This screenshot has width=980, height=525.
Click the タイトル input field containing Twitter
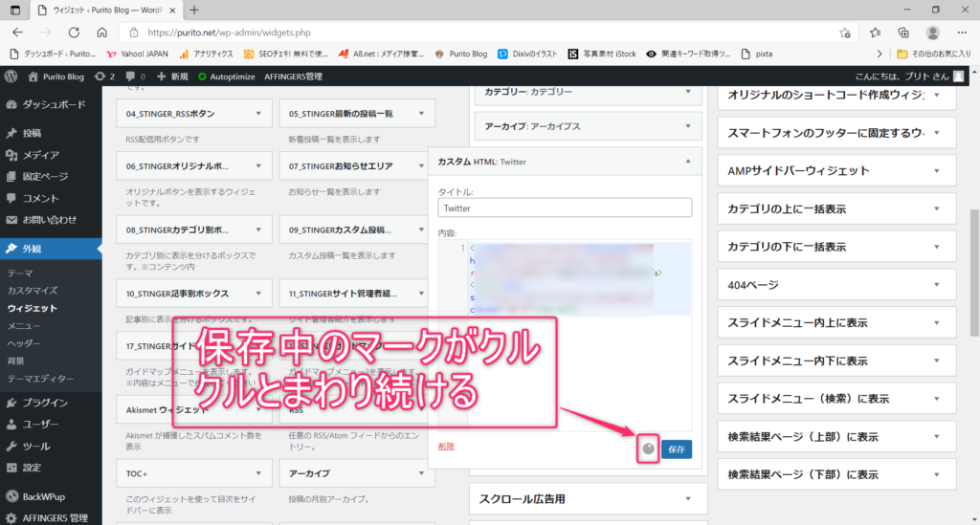565,207
